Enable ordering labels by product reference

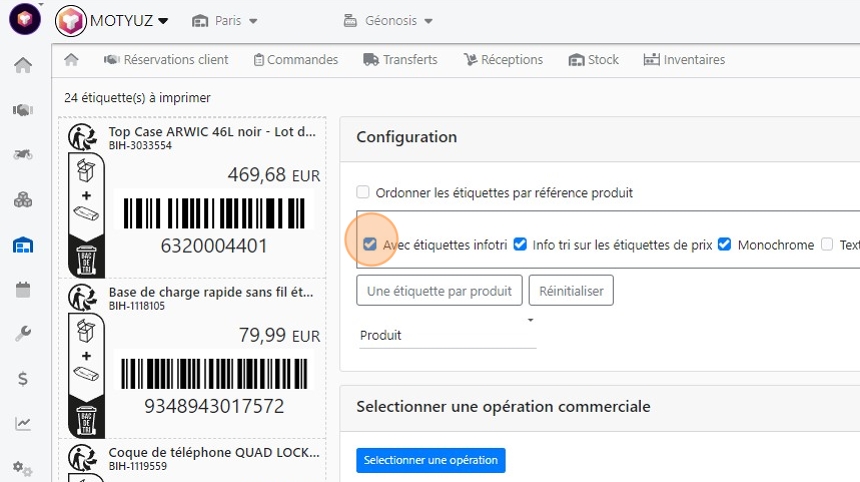363,193
